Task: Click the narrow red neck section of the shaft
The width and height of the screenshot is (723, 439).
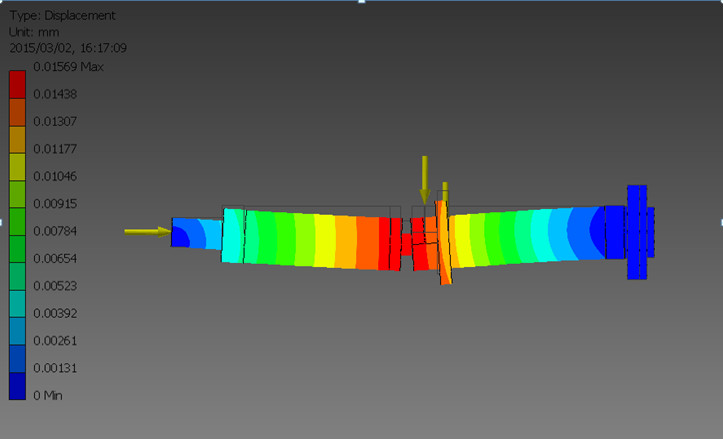Action: pos(406,244)
